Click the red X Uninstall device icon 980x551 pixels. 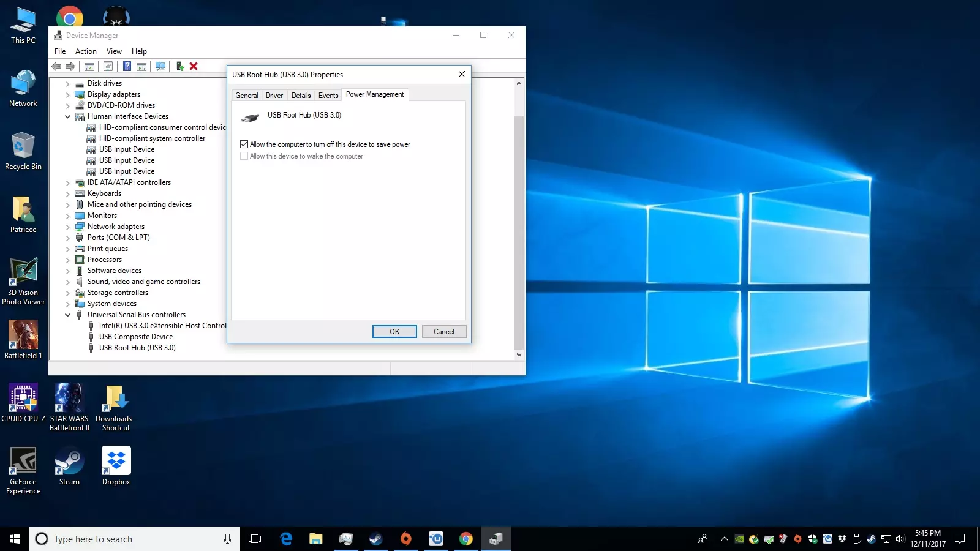pos(194,66)
